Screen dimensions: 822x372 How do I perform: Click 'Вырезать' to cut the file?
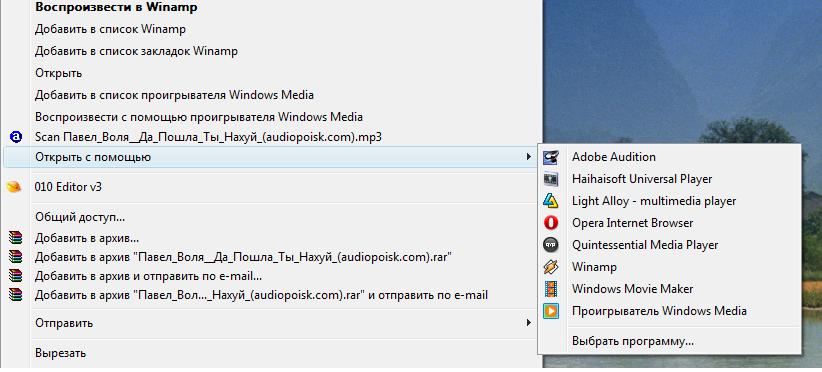pos(60,353)
